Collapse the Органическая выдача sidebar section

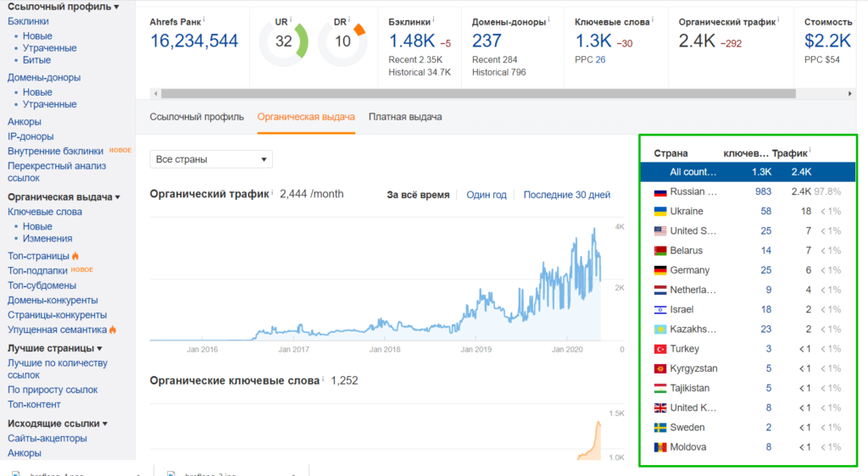click(x=64, y=196)
